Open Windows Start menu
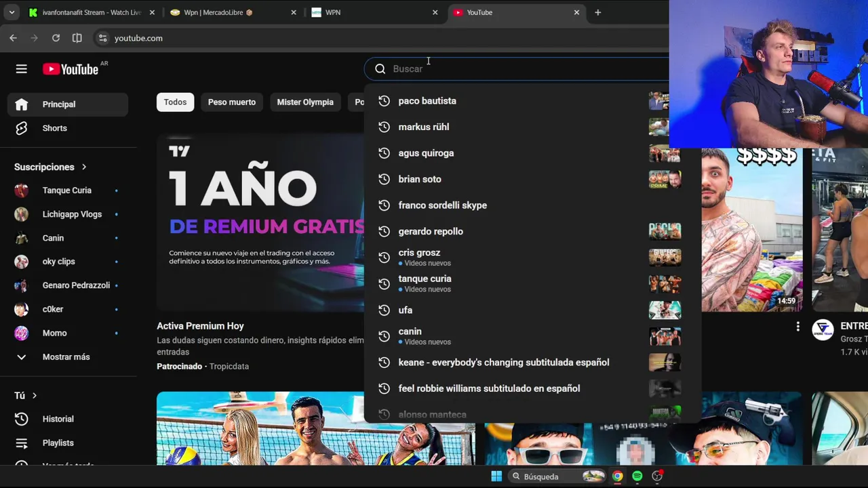 [x=496, y=476]
